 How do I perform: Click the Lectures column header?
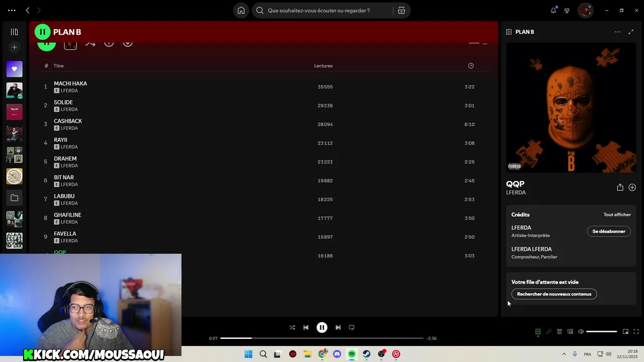(x=324, y=66)
